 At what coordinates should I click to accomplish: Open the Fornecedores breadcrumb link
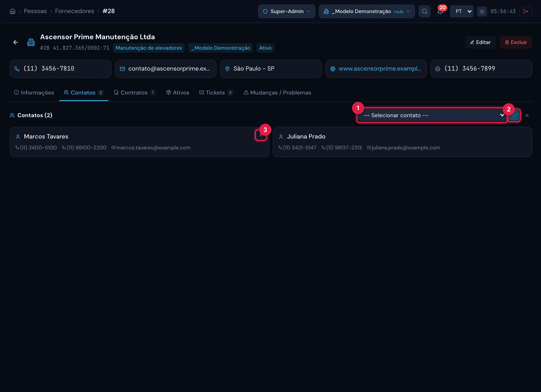pos(75,11)
